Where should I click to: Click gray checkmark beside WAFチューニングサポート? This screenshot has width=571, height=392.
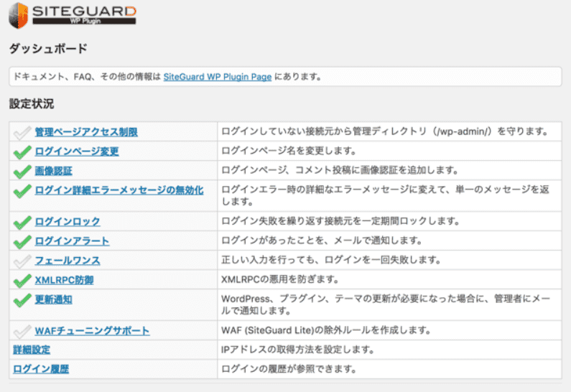click(x=22, y=330)
